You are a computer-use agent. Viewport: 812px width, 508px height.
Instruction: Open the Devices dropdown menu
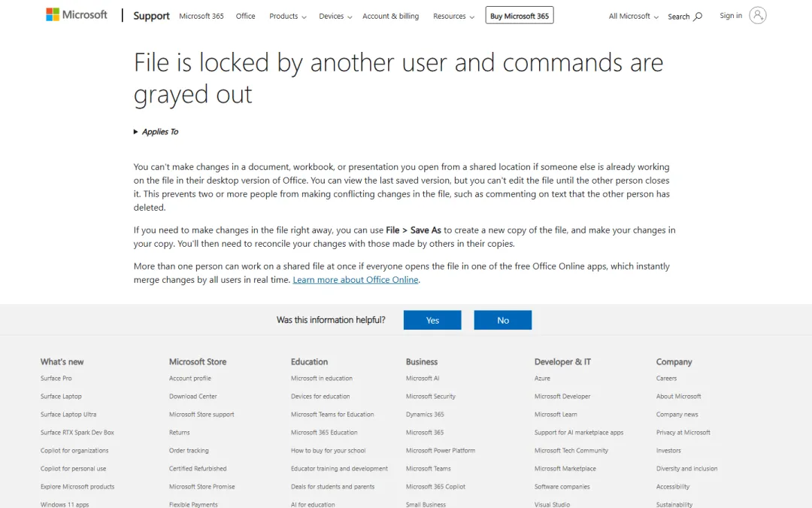tap(335, 16)
